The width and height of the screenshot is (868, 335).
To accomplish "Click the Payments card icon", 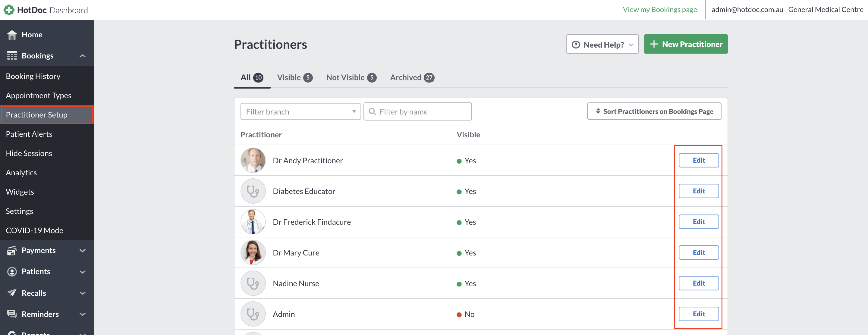I will pyautogui.click(x=12, y=250).
